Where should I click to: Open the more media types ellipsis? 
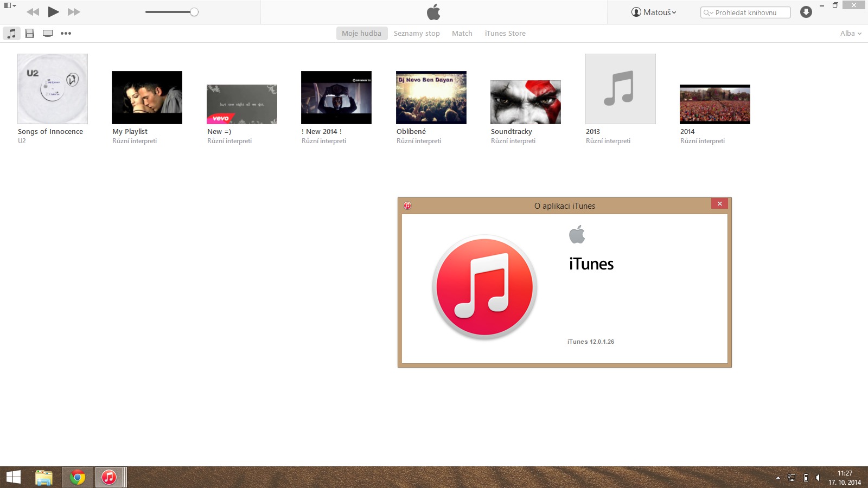[66, 33]
